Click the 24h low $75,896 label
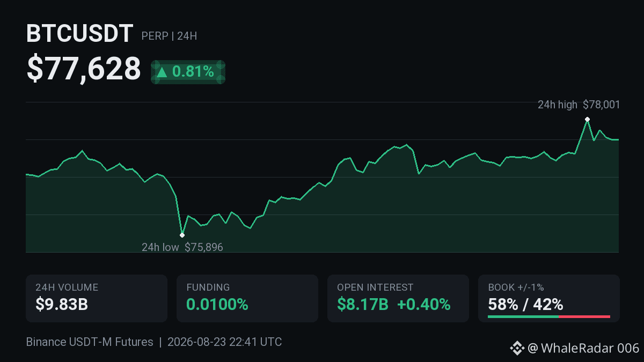644x362 pixels. point(182,247)
